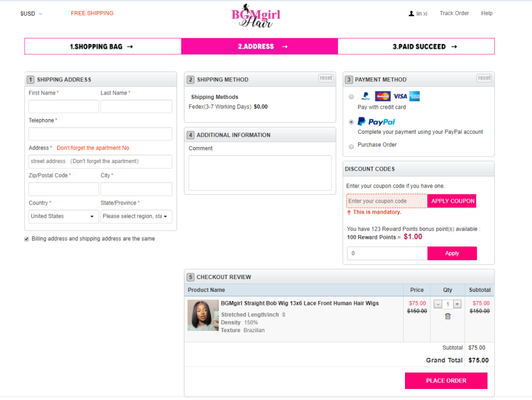Decrease the wig quantity with minus button

click(x=438, y=304)
